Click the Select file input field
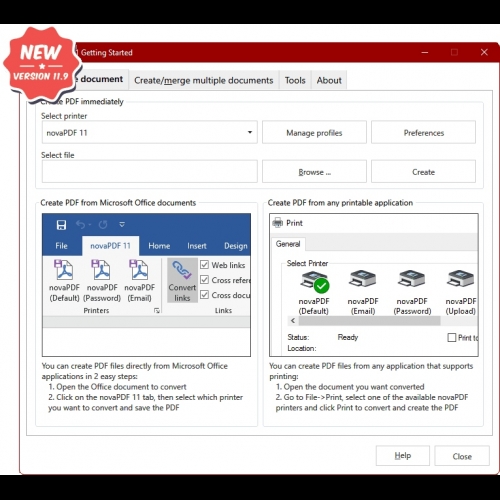The height and width of the screenshot is (500, 500). 150,172
